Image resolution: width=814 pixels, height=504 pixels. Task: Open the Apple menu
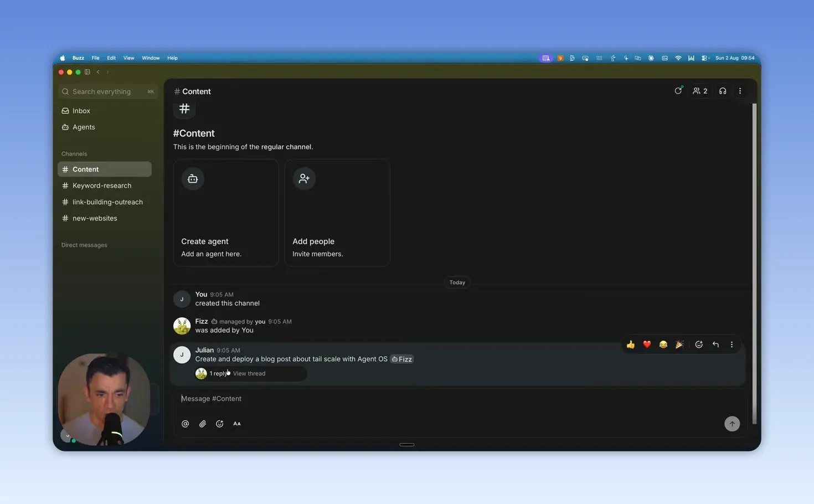pyautogui.click(x=63, y=58)
